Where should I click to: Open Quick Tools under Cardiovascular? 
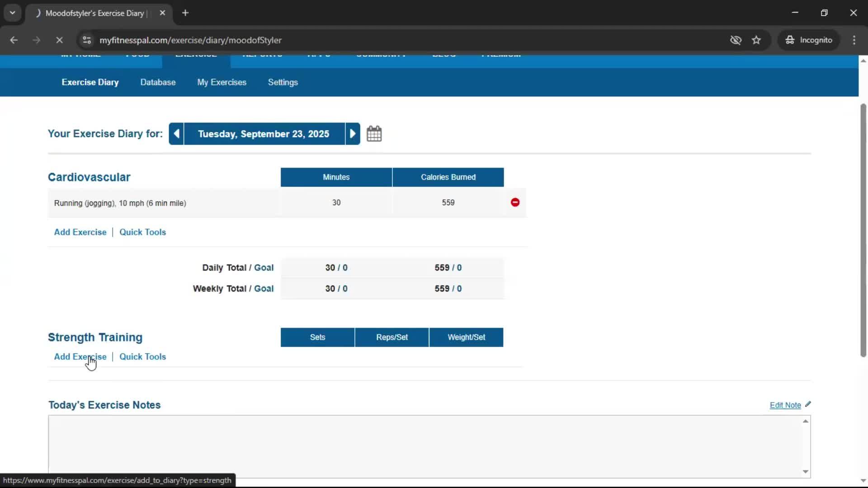[x=142, y=232]
